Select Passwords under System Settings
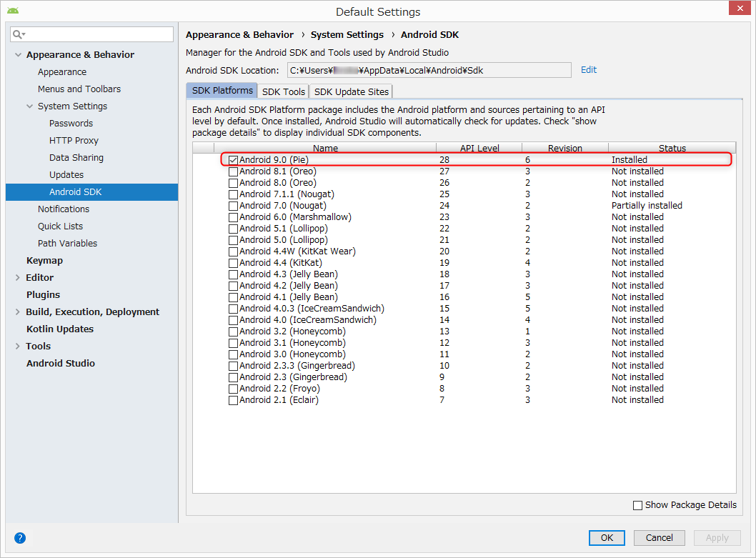This screenshot has width=756, height=558. (x=71, y=124)
